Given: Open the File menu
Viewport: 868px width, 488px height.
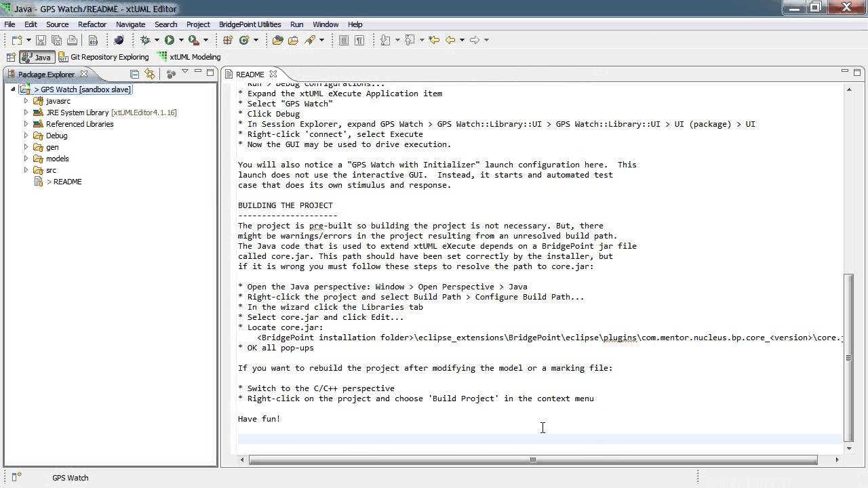Looking at the screenshot, I should pos(9,24).
